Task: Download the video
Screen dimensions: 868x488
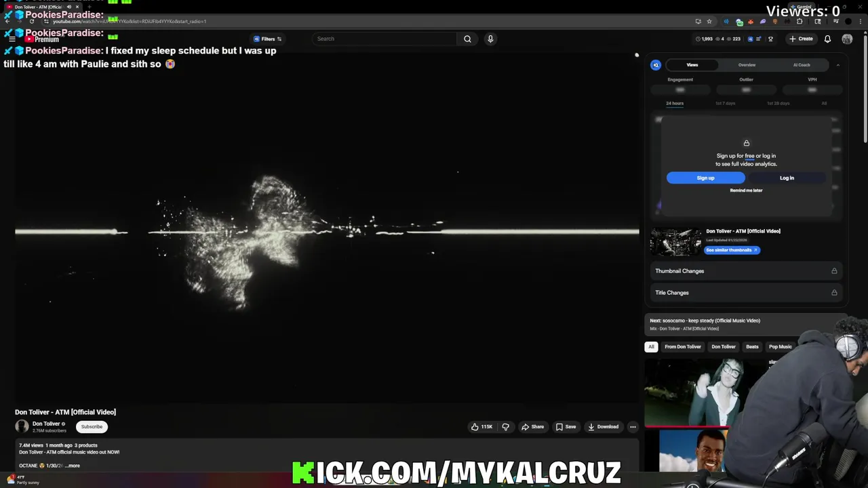Action: (603, 427)
